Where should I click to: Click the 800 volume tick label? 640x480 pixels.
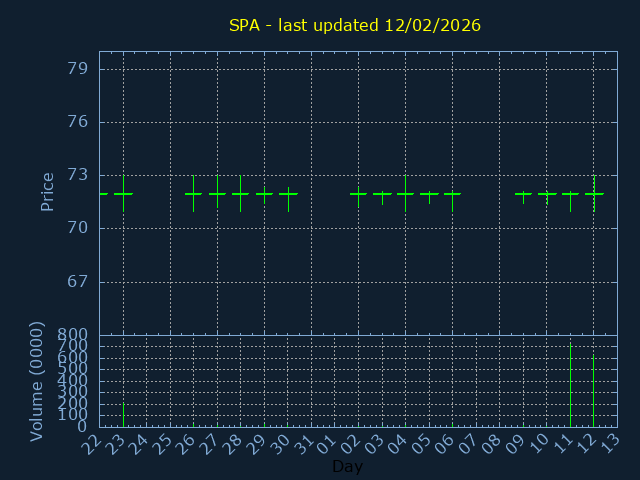click(72, 334)
